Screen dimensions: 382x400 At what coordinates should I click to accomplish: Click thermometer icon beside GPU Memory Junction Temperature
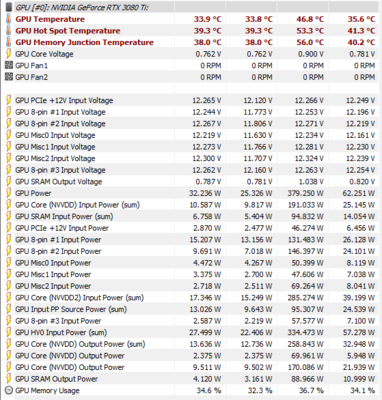click(x=9, y=42)
